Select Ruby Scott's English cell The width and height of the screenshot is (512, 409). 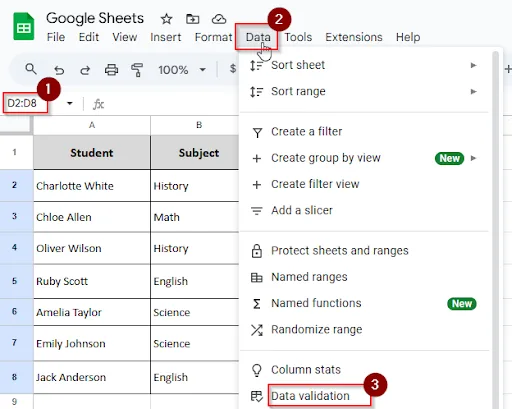click(x=195, y=281)
